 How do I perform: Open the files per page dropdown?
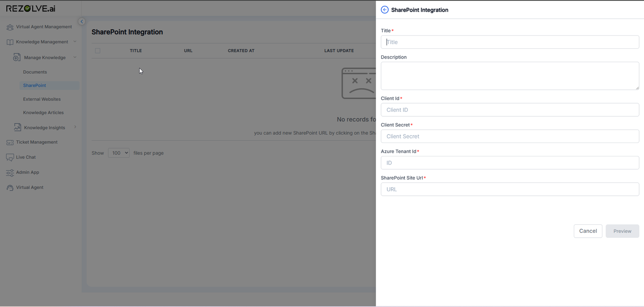click(x=119, y=153)
